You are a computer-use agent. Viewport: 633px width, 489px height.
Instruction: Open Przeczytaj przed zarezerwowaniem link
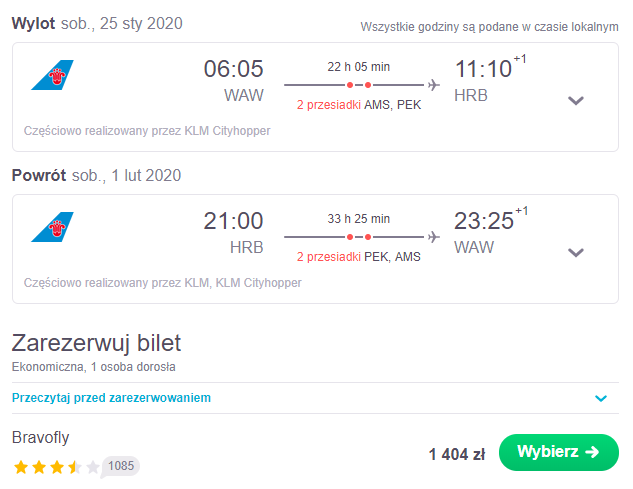point(111,398)
